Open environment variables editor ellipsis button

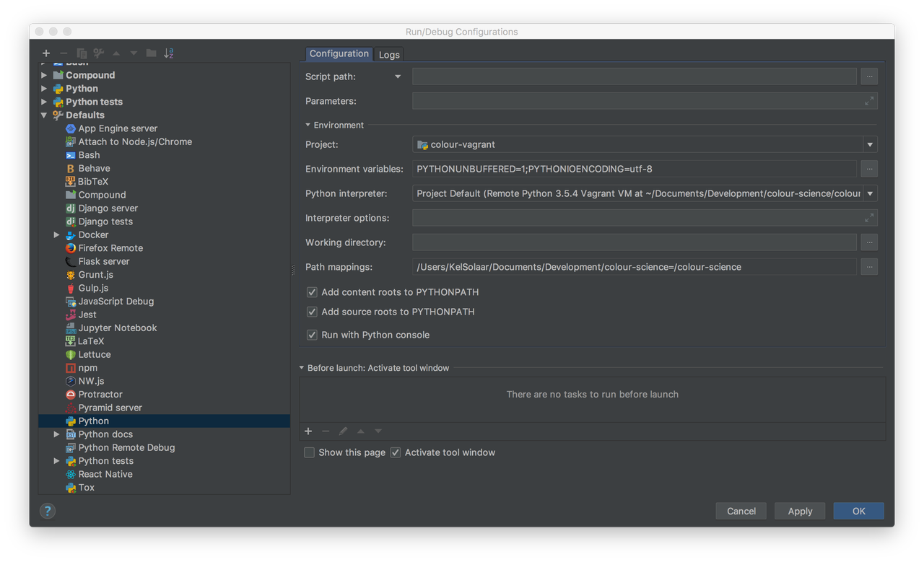click(x=869, y=169)
